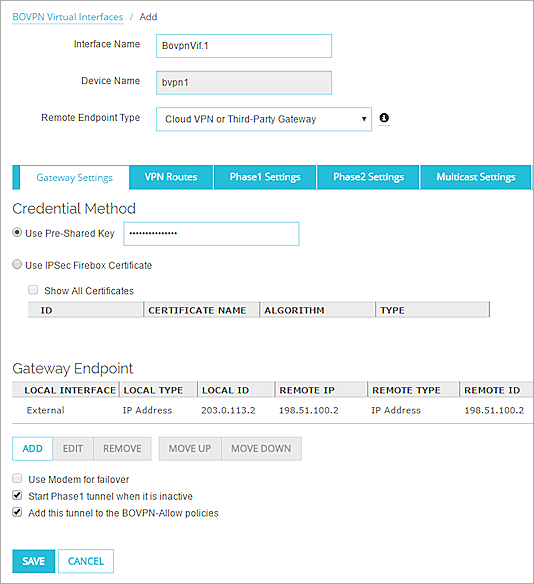Check Use Modem for failover
The image size is (534, 584).
click(x=17, y=478)
